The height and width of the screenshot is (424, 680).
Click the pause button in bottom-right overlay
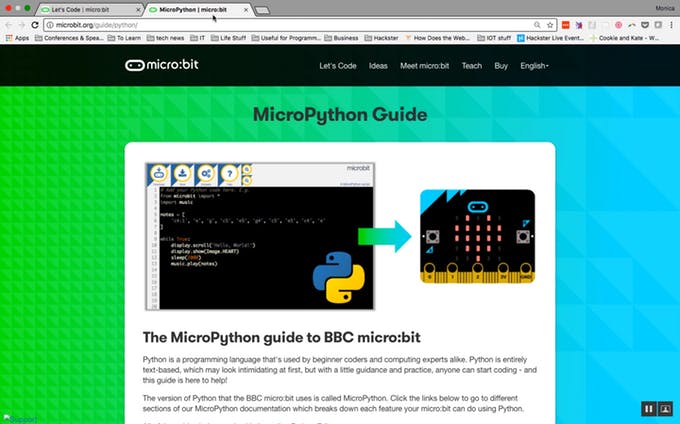point(649,408)
